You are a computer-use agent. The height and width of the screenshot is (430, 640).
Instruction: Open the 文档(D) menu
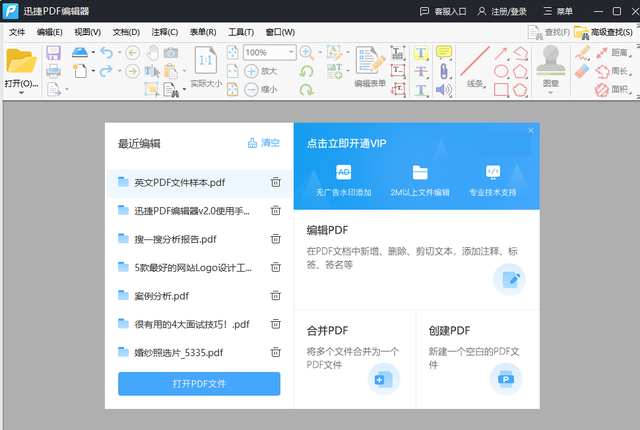[x=126, y=32]
